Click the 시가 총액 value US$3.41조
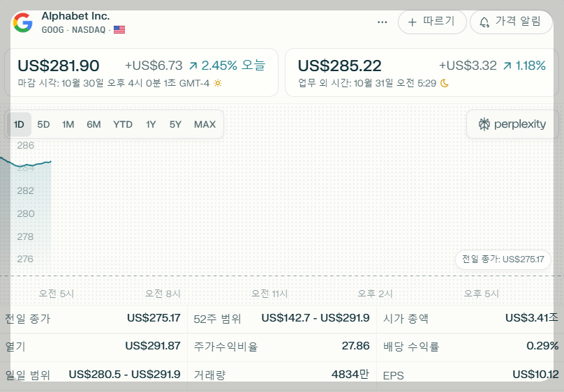This screenshot has height=392, width=564. pyautogui.click(x=532, y=318)
